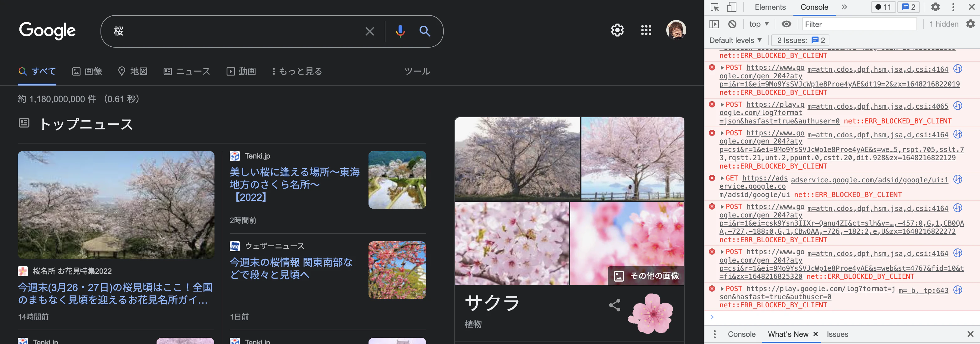Start voice search with the microphone icon

pos(400,31)
